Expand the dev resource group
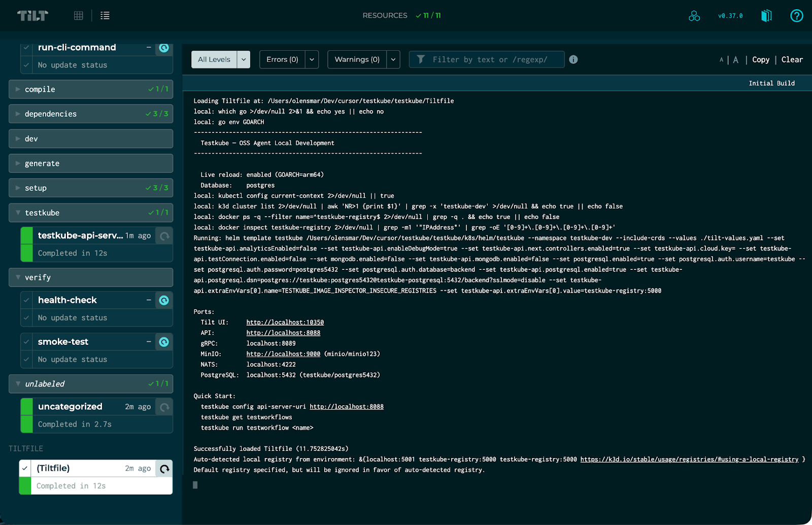812x525 pixels. pyautogui.click(x=91, y=138)
